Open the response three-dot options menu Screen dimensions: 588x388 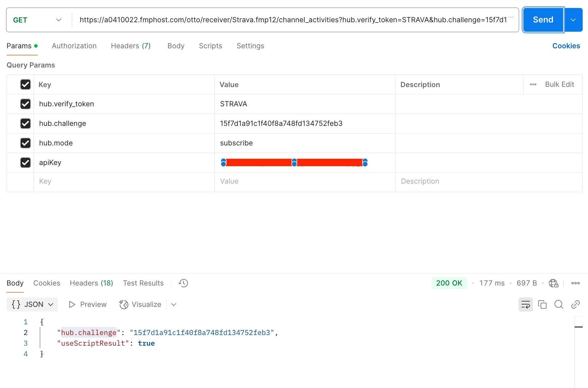tap(575, 283)
